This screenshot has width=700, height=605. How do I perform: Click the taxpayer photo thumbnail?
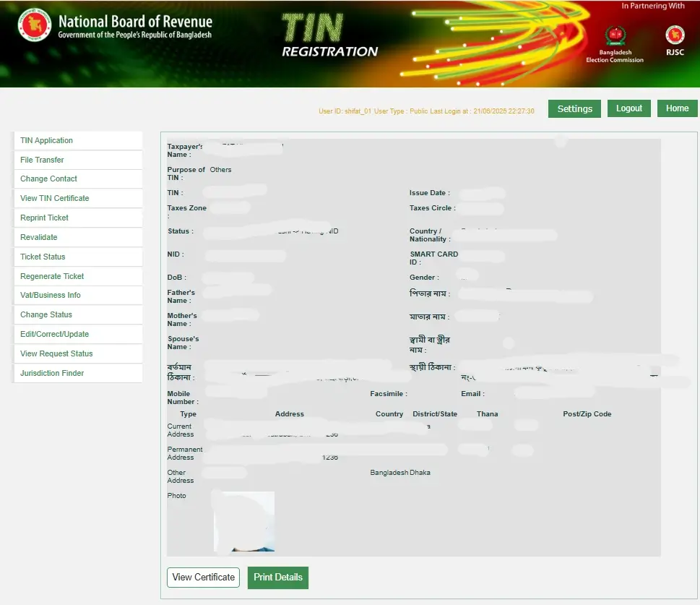coord(244,521)
